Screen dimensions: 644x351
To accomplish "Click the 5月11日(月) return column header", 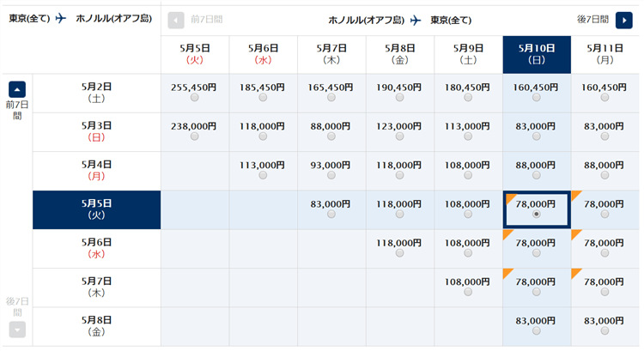I will point(605,54).
